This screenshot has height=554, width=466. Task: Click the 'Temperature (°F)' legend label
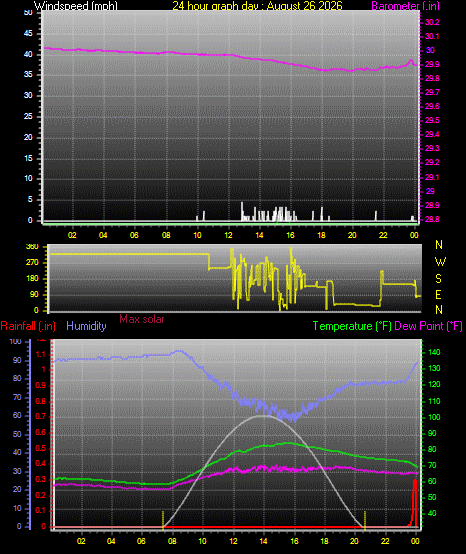[352, 326]
